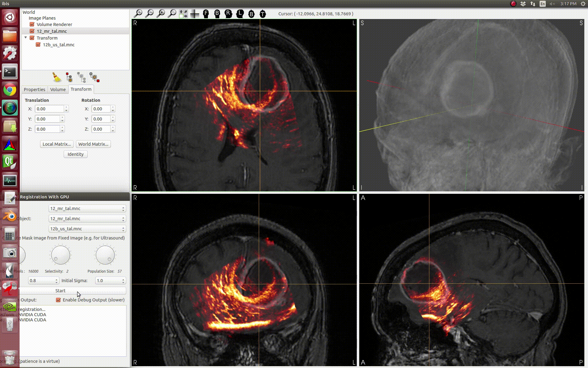The height and width of the screenshot is (368, 588).
Task: Select the Zoom Out magnifier tool
Action: (x=150, y=14)
